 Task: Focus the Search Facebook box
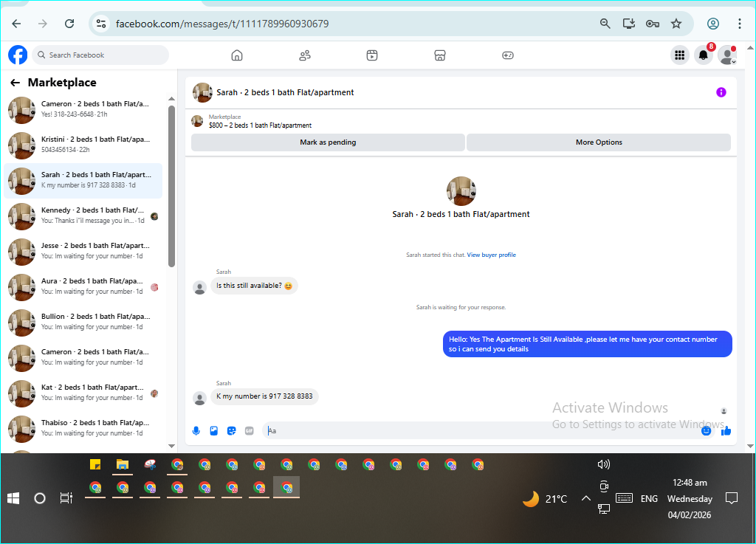(101, 55)
